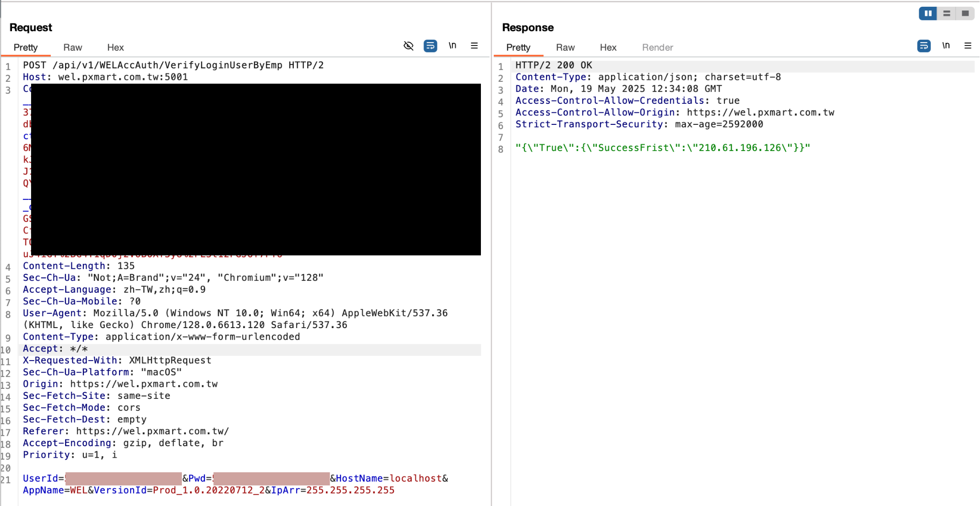Click the HostName=localhost parameter
The height and width of the screenshot is (506, 980).
389,478
